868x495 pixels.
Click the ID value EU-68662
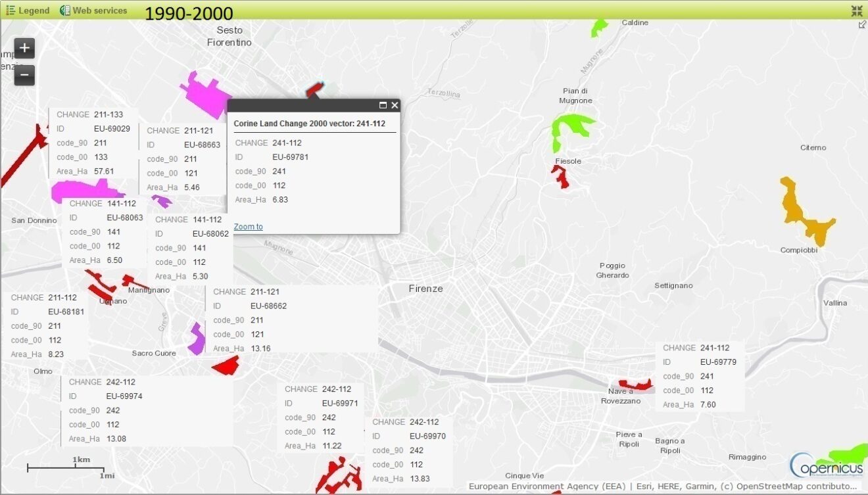(268, 306)
